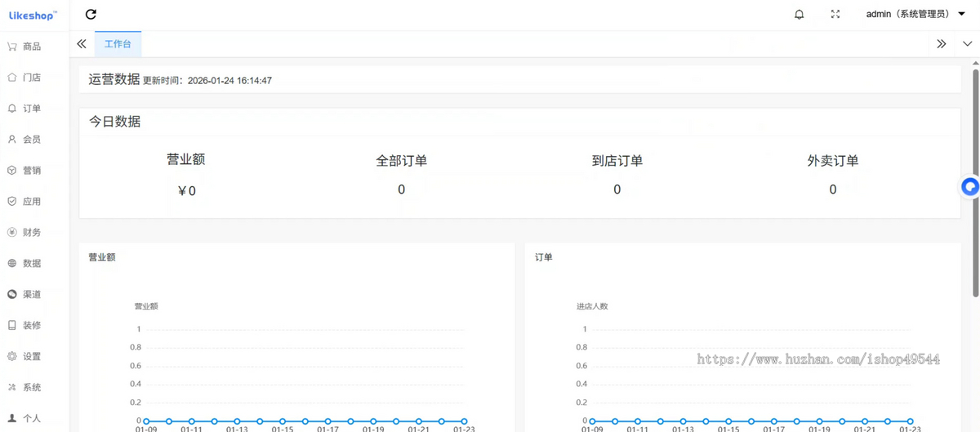This screenshot has width=980, height=432.
Task: Click the 营业额 chart card title
Action: [102, 257]
